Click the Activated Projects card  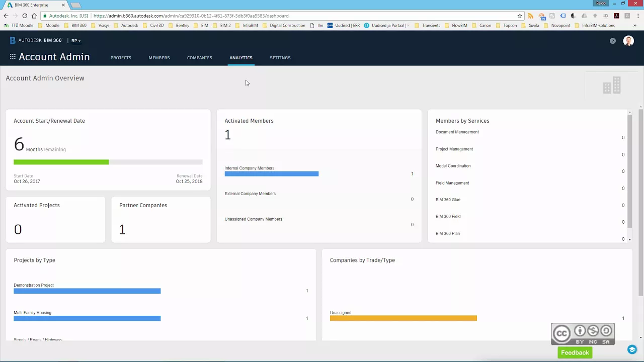[55, 220]
